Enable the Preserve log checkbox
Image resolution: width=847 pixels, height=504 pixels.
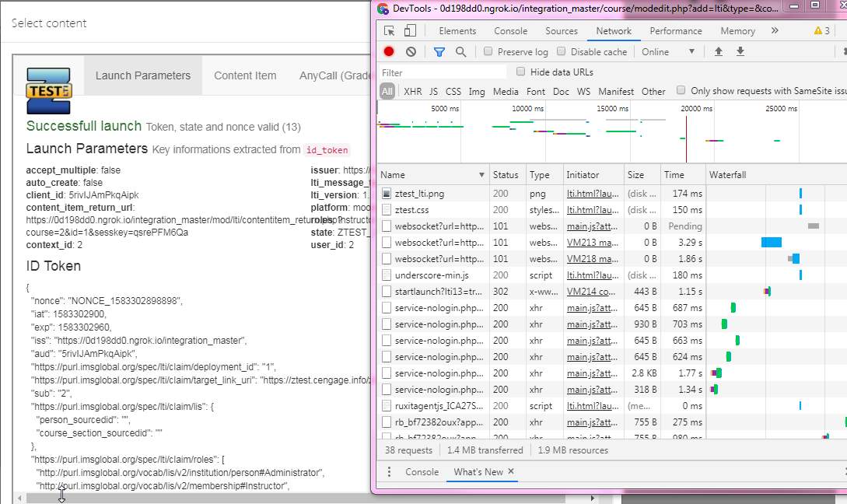coord(488,51)
